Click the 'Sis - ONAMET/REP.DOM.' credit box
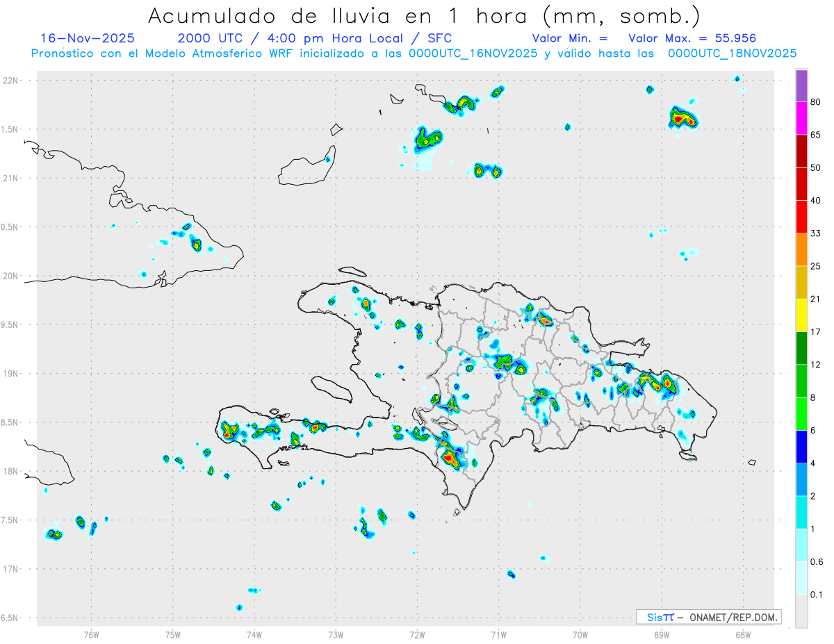Screen dimensions: 834x644 (x=708, y=617)
